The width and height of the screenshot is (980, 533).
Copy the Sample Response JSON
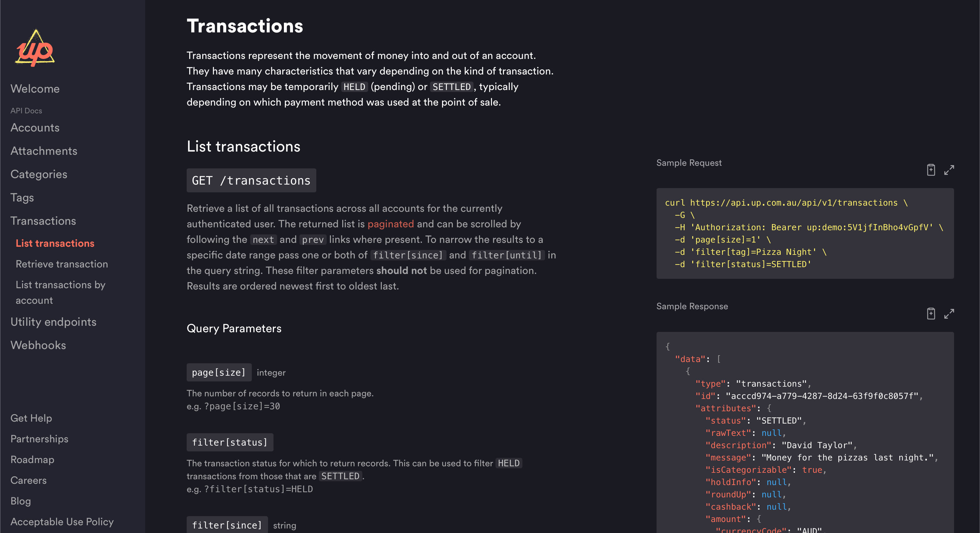930,313
